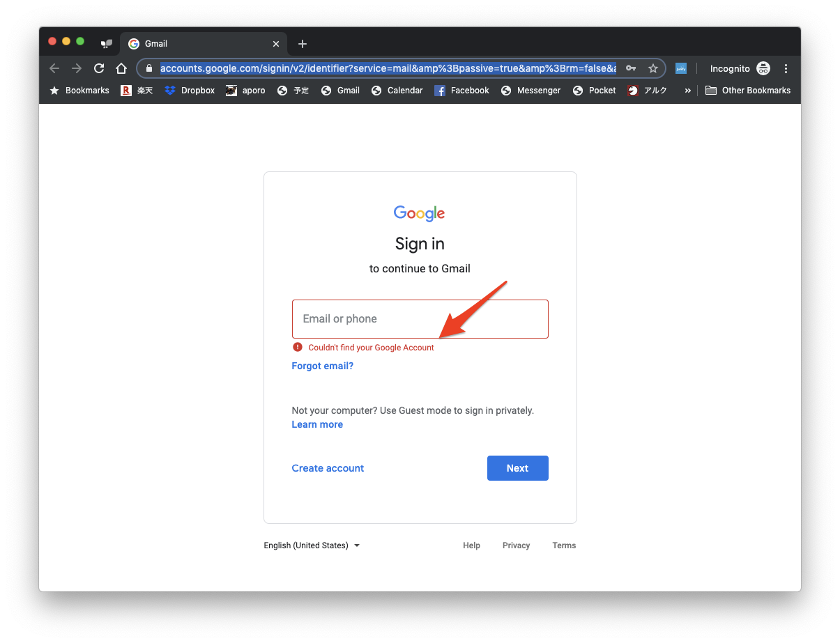840x643 pixels.
Task: Click the Email or phone field
Action: pyautogui.click(x=420, y=319)
